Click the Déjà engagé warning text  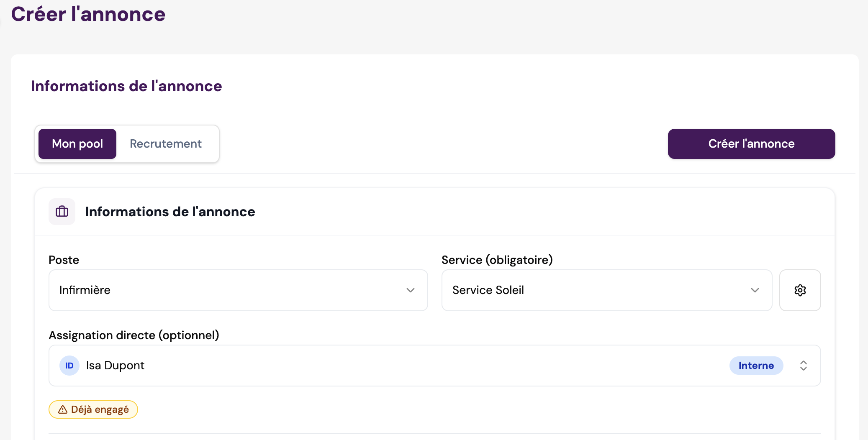point(100,409)
